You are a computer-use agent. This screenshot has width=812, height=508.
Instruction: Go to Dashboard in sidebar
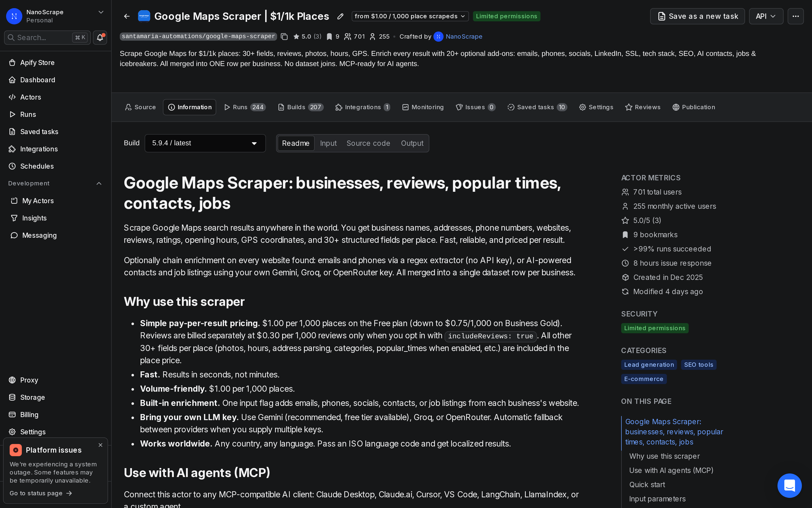[56, 80]
